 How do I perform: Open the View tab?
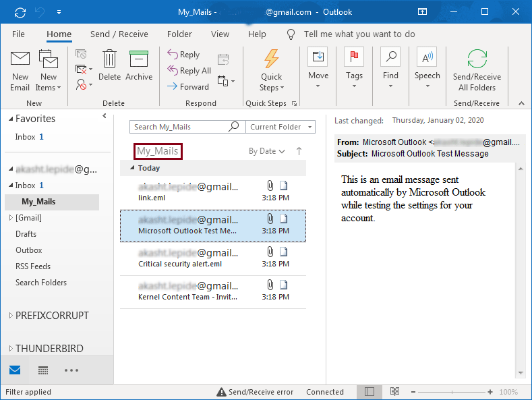(x=220, y=34)
